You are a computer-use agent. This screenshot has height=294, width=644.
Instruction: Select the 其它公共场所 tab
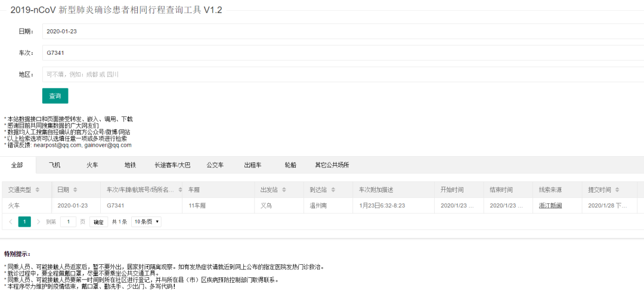pyautogui.click(x=332, y=165)
